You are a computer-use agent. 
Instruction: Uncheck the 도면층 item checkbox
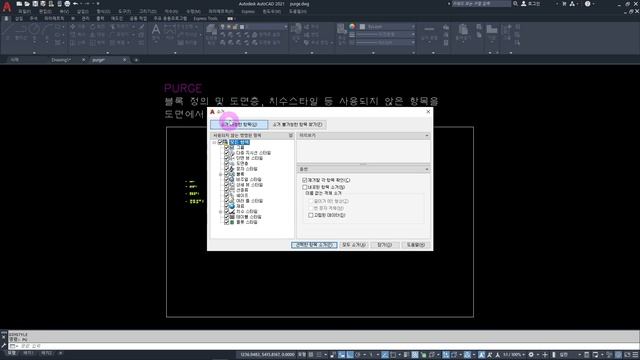[227, 163]
